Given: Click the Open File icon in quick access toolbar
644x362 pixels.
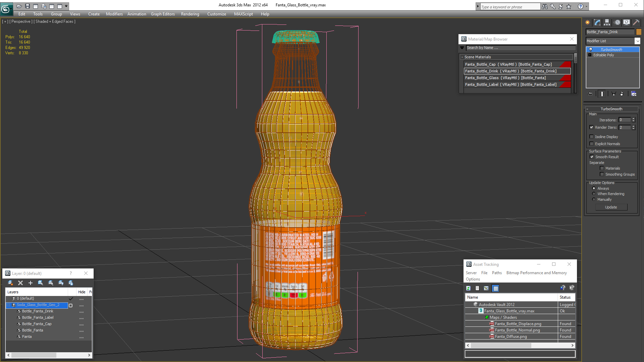Looking at the screenshot, I should point(19,6).
